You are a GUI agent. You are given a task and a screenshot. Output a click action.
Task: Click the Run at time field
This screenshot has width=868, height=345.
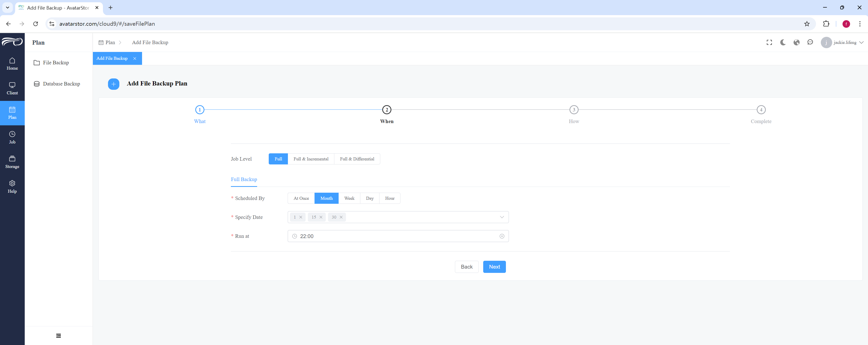(398, 236)
